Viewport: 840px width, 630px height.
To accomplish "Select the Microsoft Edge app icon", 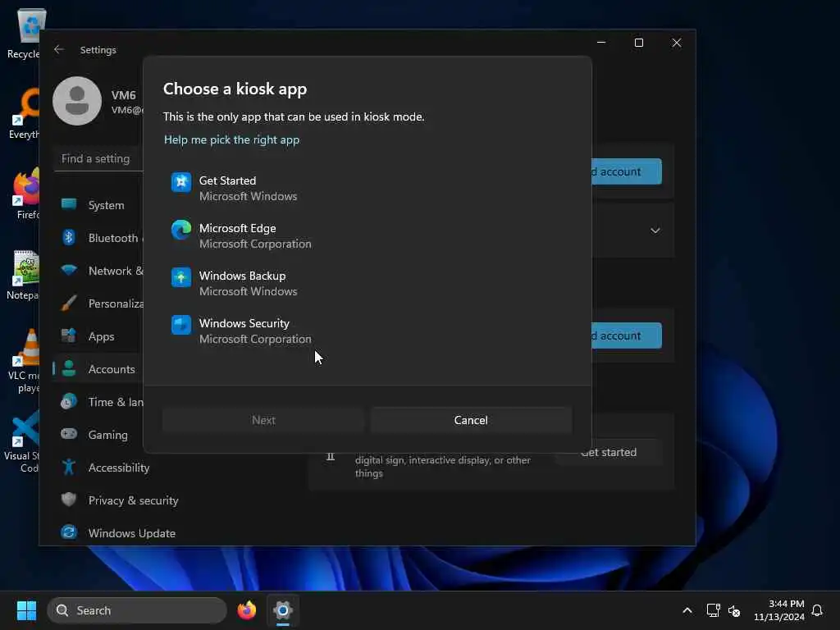I will pos(181,230).
